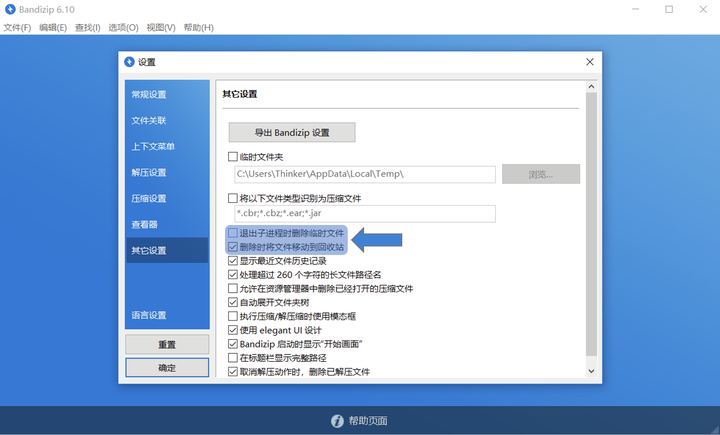Image resolution: width=720 pixels, height=435 pixels.
Task: Open the 视图(V) menu
Action: [x=161, y=28]
